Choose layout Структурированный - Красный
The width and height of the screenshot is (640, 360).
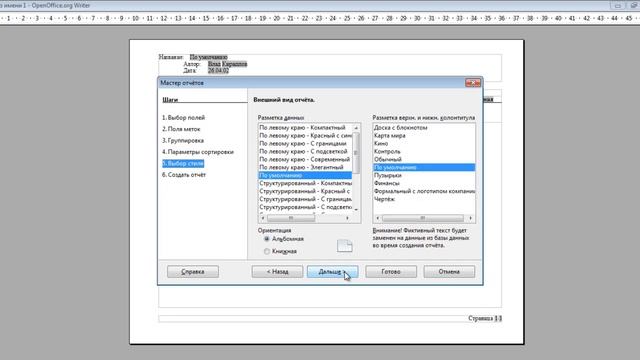click(x=305, y=191)
